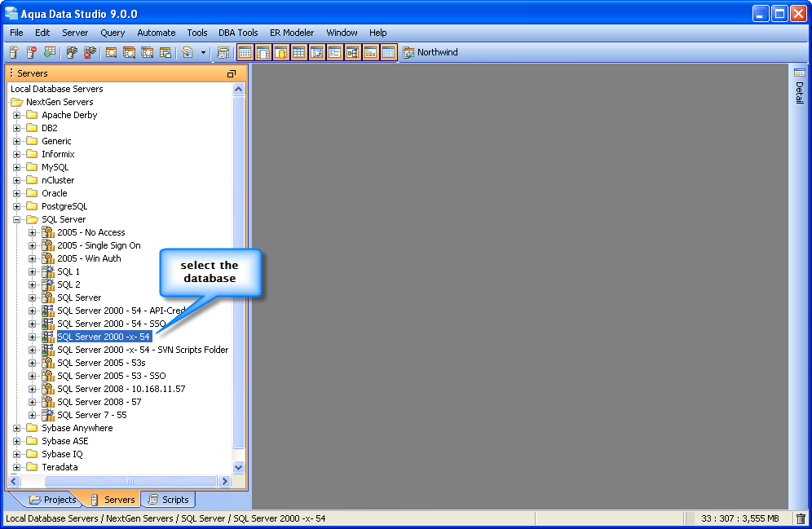This screenshot has height=529, width=812.
Task: Click the NextGen Servers open folder icon
Action: coord(17,102)
